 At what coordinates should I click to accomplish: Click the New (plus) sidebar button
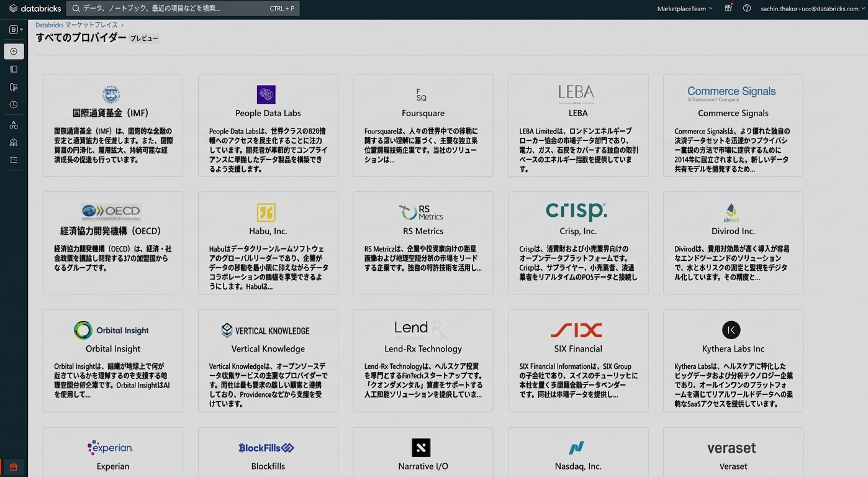[14, 52]
